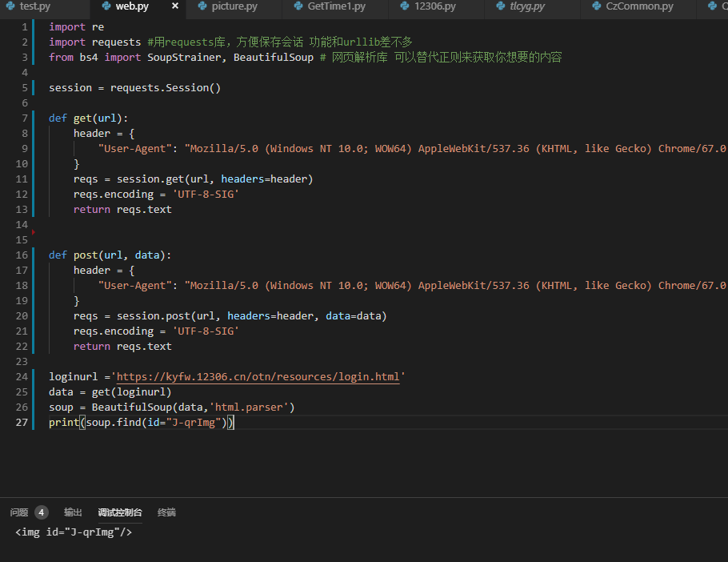
Task: Click line number 16 in gutter
Action: (22, 255)
